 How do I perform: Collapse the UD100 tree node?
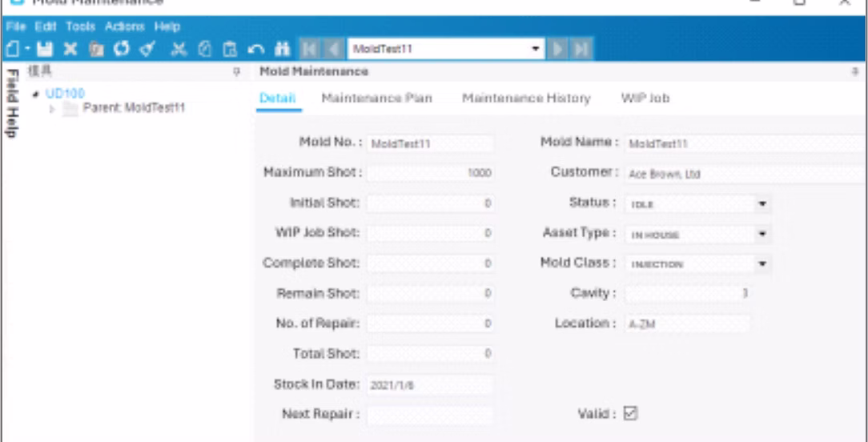36,94
